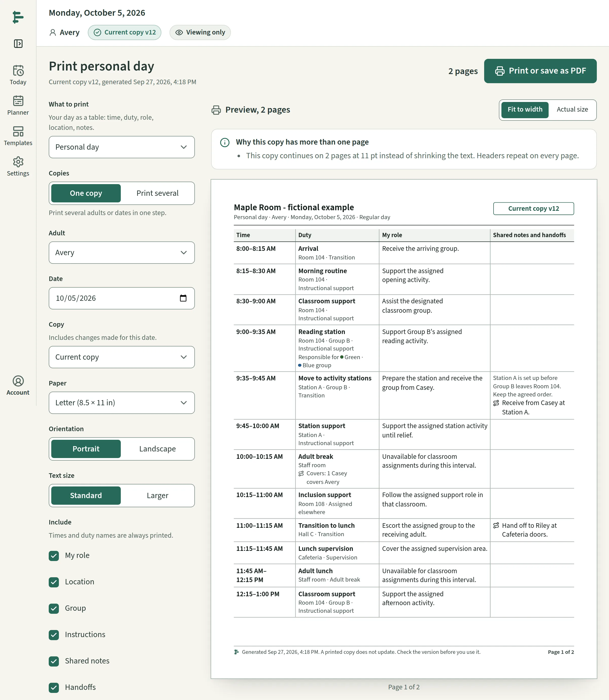Click Print or save as PDF
The width and height of the screenshot is (609, 700).
coord(540,71)
